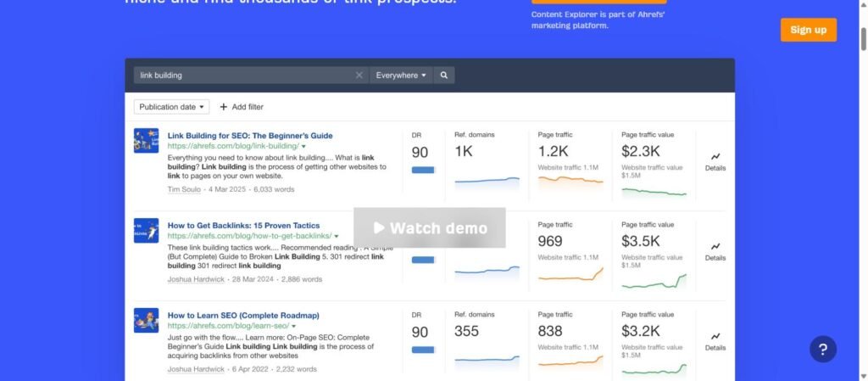Viewport: 868px width, 381px height.
Task: Open How to Learn SEO (Complete Roadmap)
Action: [x=243, y=316]
